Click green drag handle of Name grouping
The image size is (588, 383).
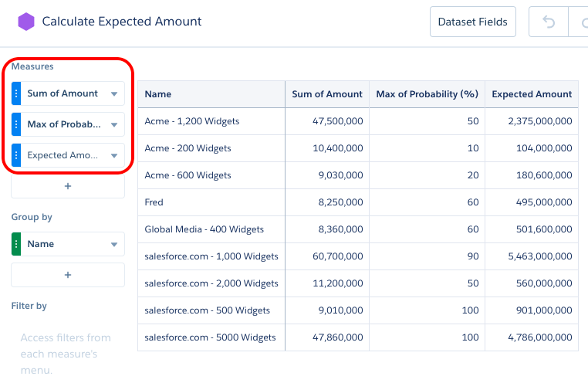[x=16, y=244]
